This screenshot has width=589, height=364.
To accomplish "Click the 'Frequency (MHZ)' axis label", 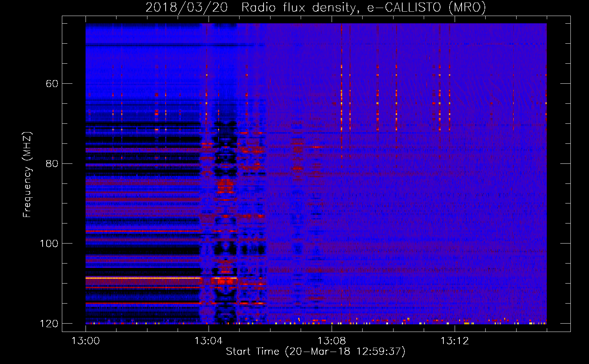I will click(27, 175).
